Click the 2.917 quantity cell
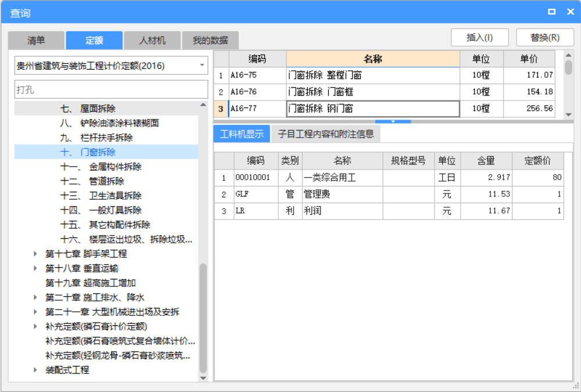The height and width of the screenshot is (392, 581). [486, 178]
